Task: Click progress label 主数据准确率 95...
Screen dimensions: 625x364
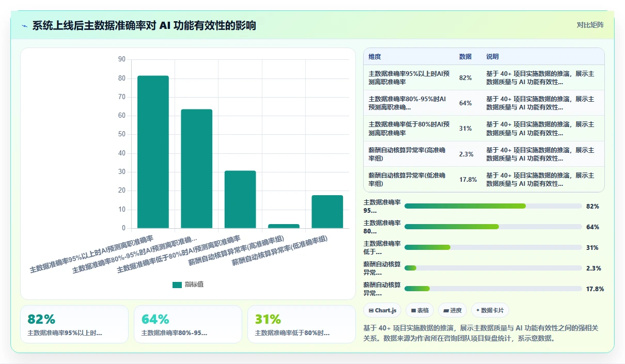Action: coord(382,206)
